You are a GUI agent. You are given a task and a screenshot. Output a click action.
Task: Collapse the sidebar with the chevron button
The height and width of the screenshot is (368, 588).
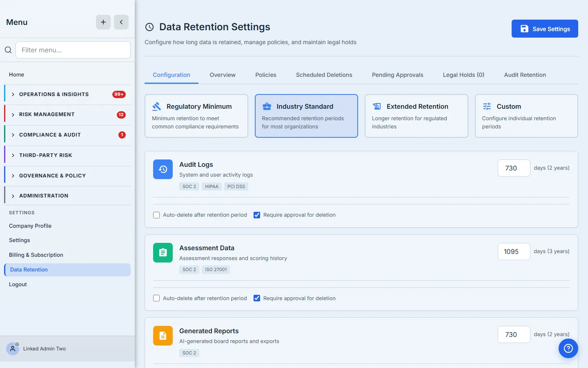point(121,22)
